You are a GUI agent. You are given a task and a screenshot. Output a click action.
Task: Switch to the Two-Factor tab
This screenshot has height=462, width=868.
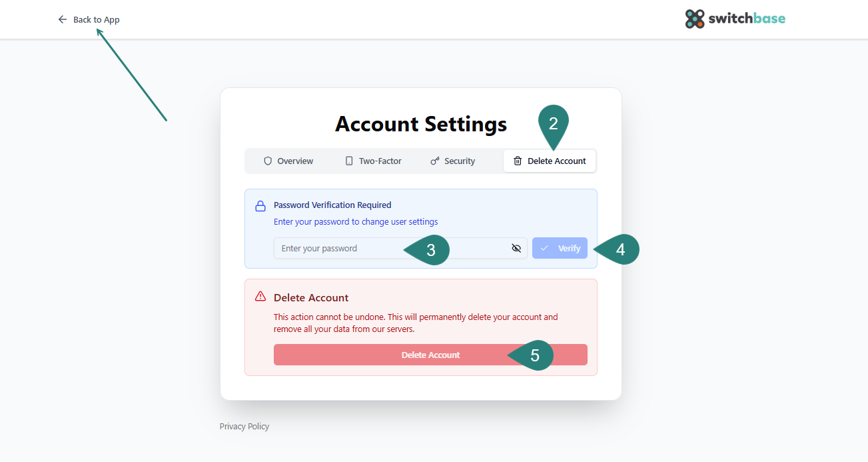[x=373, y=161]
